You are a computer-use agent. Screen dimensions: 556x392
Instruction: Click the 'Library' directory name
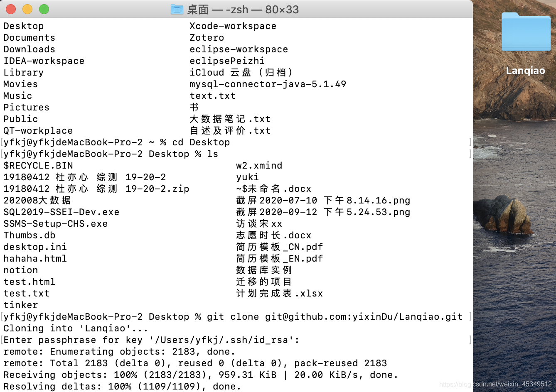[x=23, y=72]
